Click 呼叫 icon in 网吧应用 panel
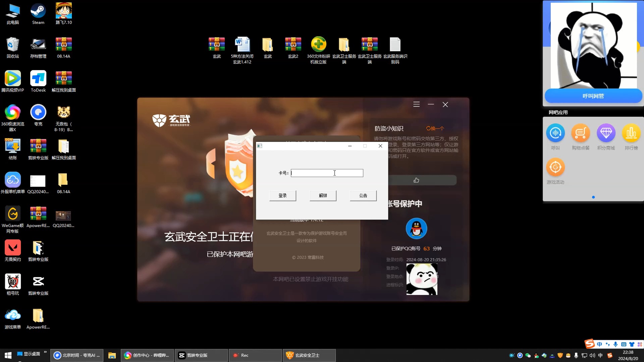644x362 pixels. (555, 137)
